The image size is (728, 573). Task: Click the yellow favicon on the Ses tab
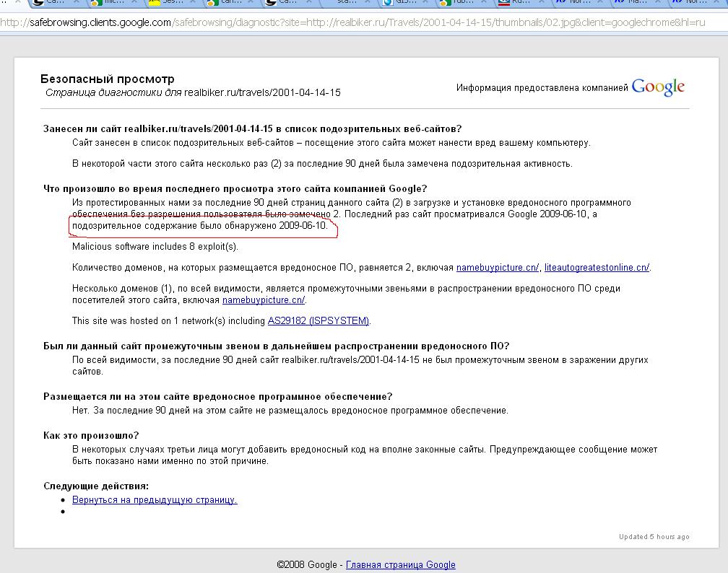point(153,2)
